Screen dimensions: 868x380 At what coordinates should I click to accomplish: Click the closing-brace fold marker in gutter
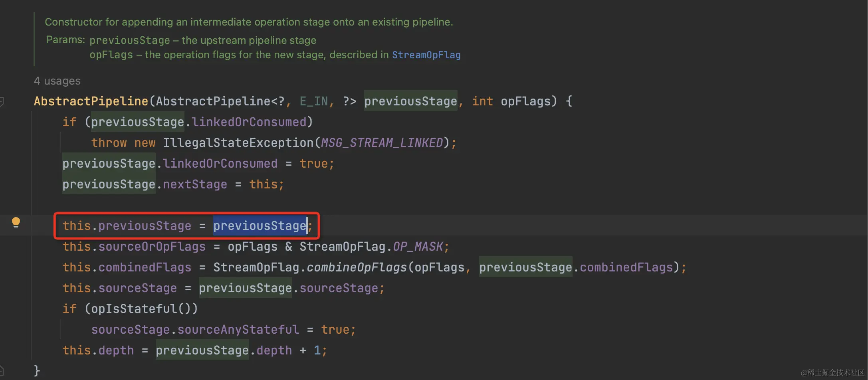click(x=2, y=371)
